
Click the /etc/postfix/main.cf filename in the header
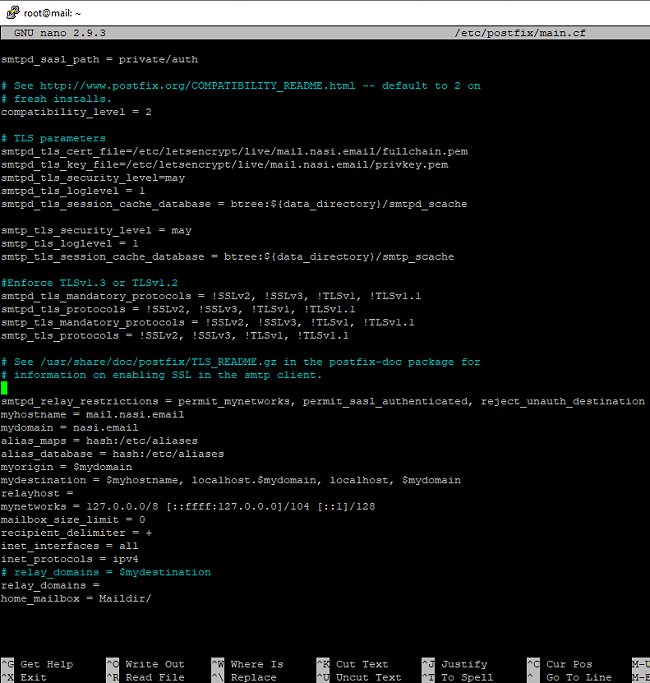(520, 33)
